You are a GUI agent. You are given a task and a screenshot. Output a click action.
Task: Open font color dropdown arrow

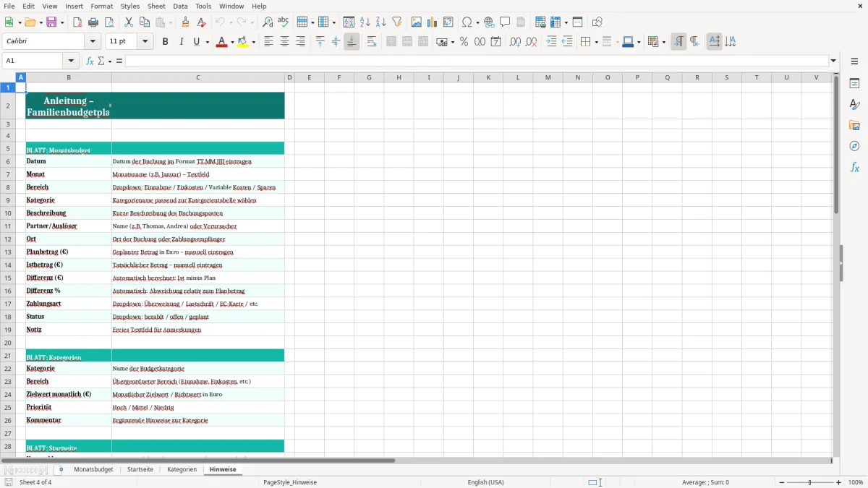(231, 42)
